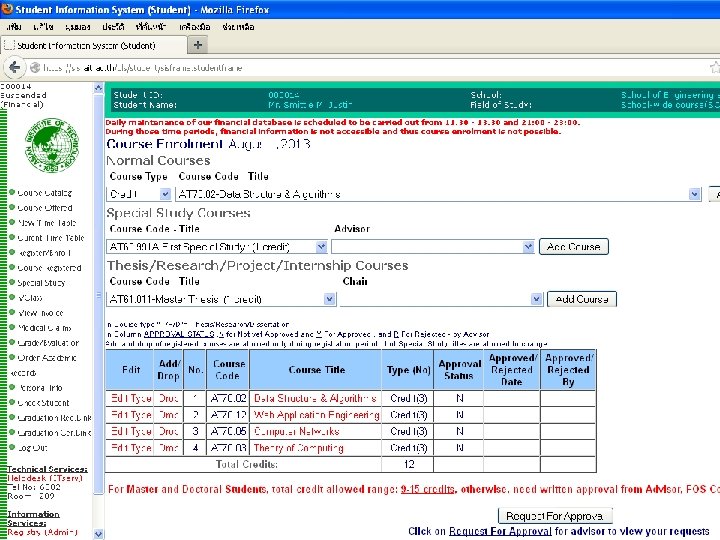Click green bullet beside Log Out
720x540 pixels.
[12, 447]
